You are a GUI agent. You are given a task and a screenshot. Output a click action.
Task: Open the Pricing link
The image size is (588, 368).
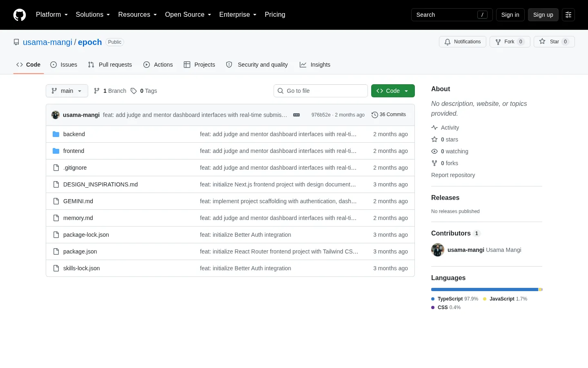(275, 15)
